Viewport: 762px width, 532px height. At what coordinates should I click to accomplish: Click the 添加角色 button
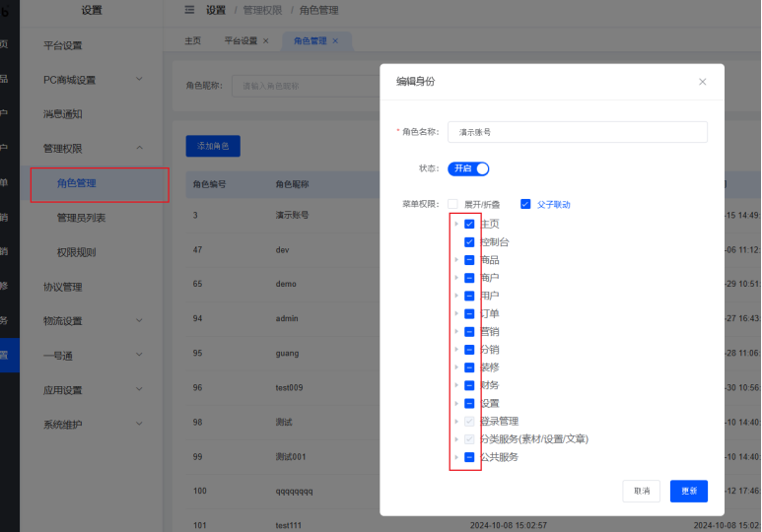213,146
